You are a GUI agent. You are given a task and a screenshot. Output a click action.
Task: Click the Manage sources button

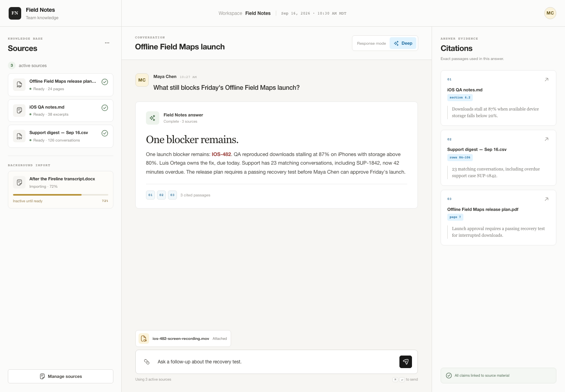coord(60,376)
